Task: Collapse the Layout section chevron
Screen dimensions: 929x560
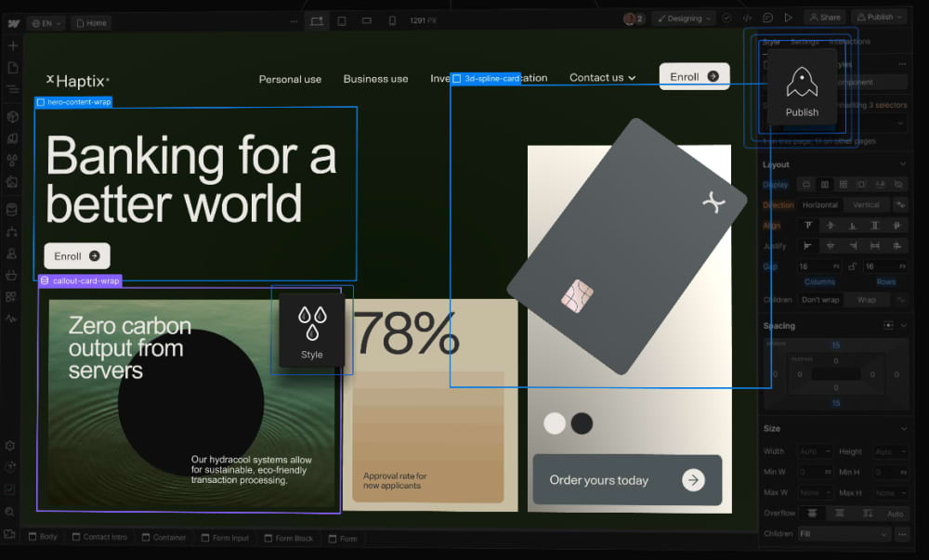Action: pos(903,164)
